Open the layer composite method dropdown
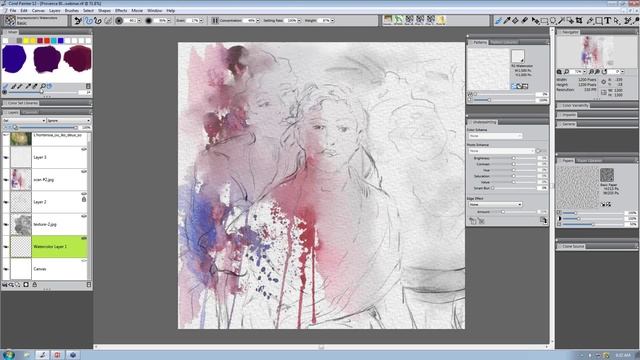Image resolution: width=640 pixels, height=360 pixels. pos(24,121)
